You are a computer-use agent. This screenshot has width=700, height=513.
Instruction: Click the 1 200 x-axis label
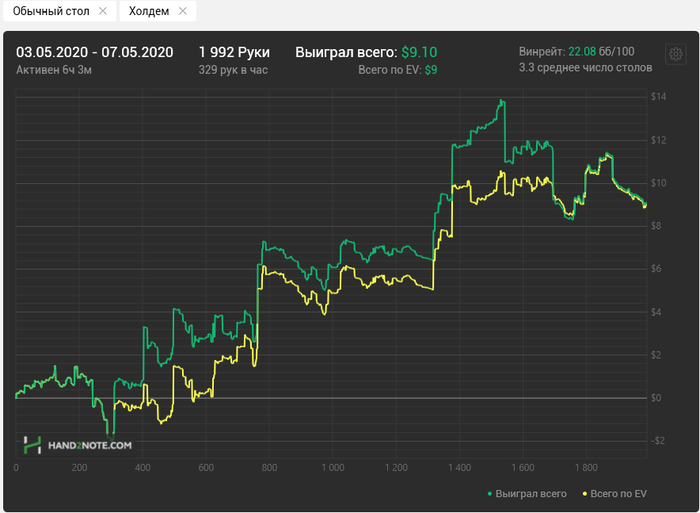396,467
